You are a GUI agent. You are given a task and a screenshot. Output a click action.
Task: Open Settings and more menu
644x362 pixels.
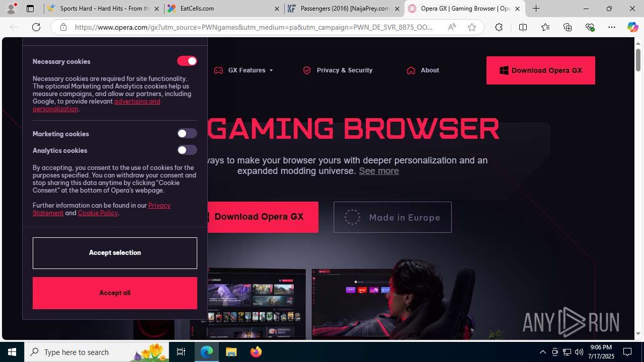612,27
